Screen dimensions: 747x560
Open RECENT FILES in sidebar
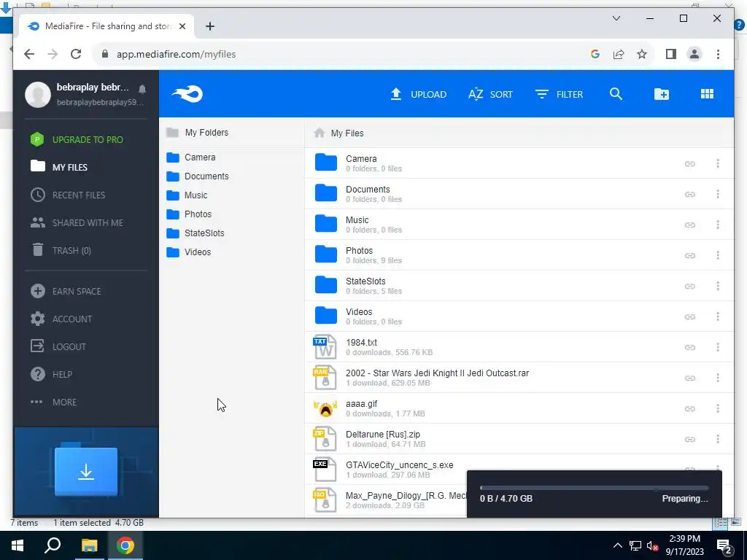tap(68, 195)
